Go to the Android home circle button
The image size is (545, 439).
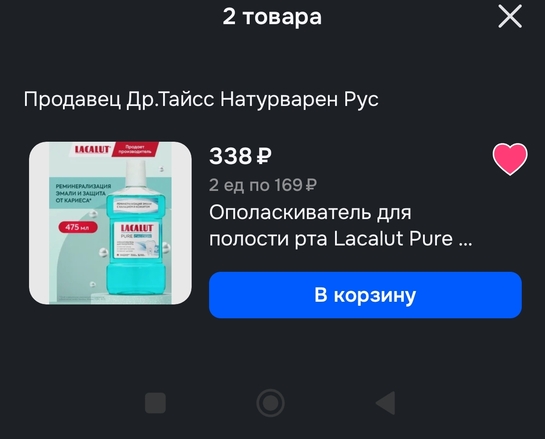pos(270,403)
